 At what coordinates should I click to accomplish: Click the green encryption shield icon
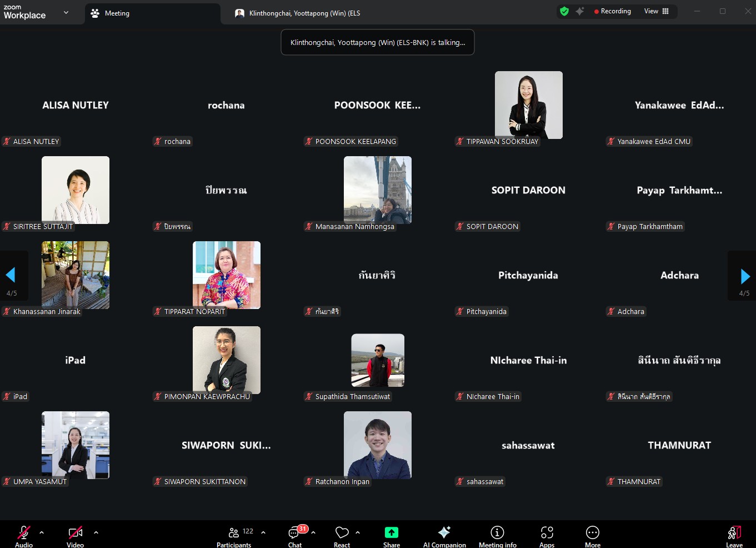point(564,11)
